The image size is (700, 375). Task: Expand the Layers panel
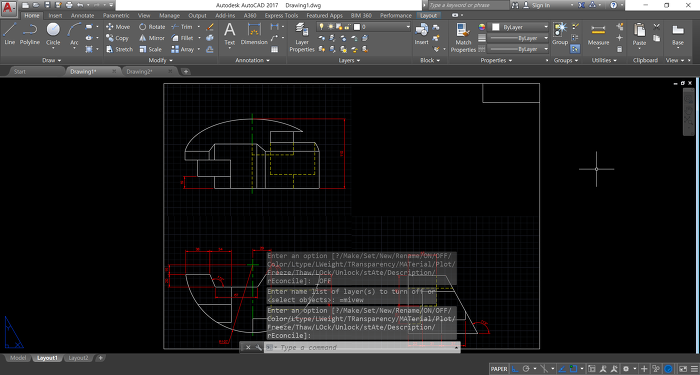350,60
